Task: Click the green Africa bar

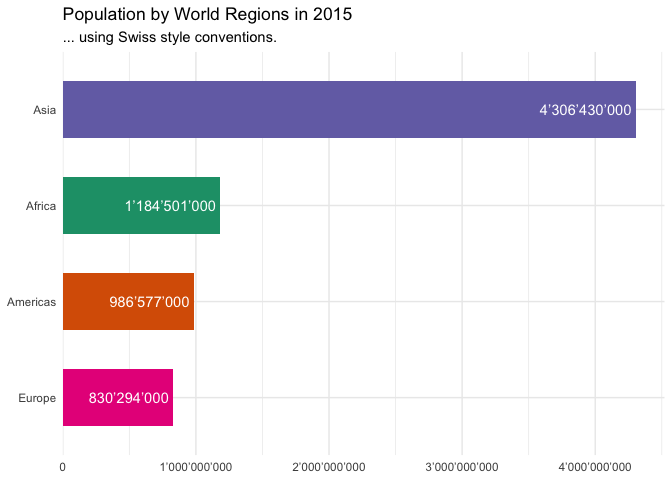Action: click(92, 205)
